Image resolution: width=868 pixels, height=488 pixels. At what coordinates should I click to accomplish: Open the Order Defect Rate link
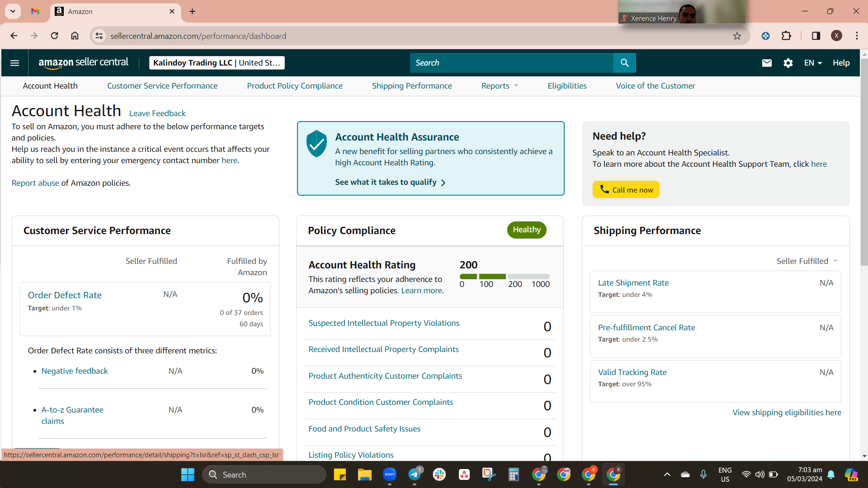65,295
